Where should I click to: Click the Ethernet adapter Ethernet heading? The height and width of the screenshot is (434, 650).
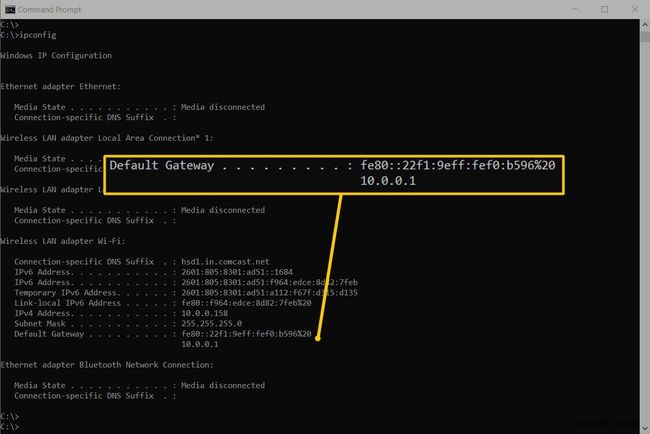coord(61,86)
